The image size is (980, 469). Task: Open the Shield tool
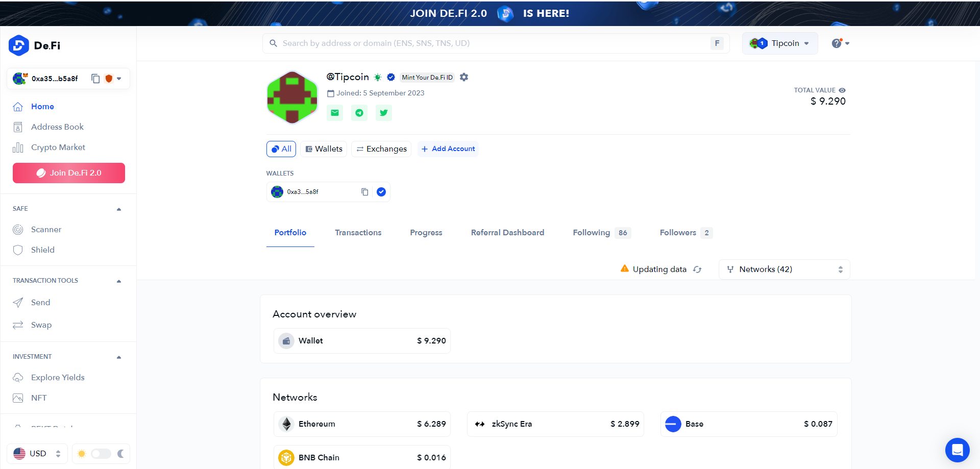[x=43, y=250]
